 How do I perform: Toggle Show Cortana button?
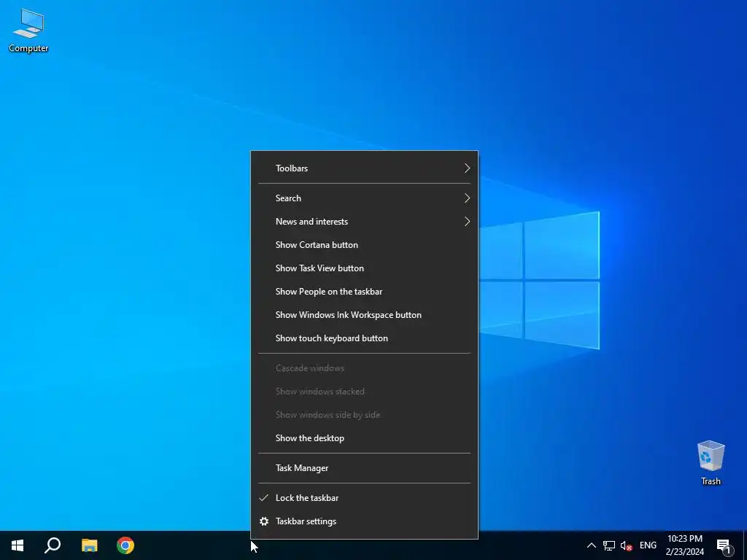[x=365, y=245]
